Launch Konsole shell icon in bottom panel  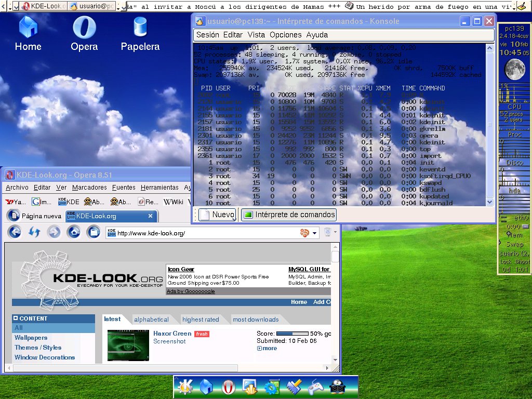click(250, 387)
